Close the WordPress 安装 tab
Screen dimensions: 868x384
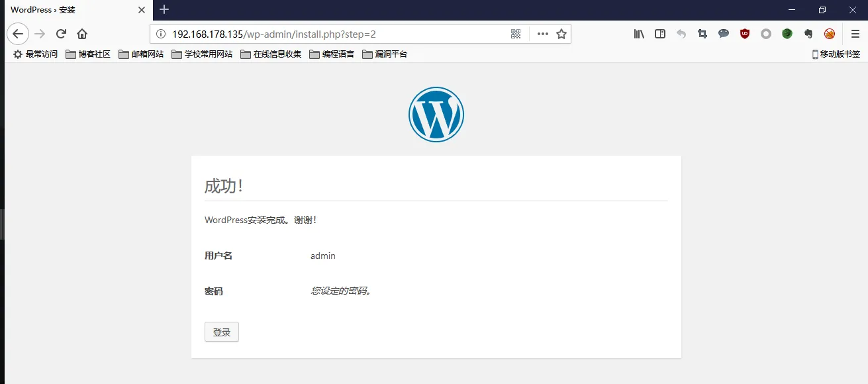click(141, 10)
